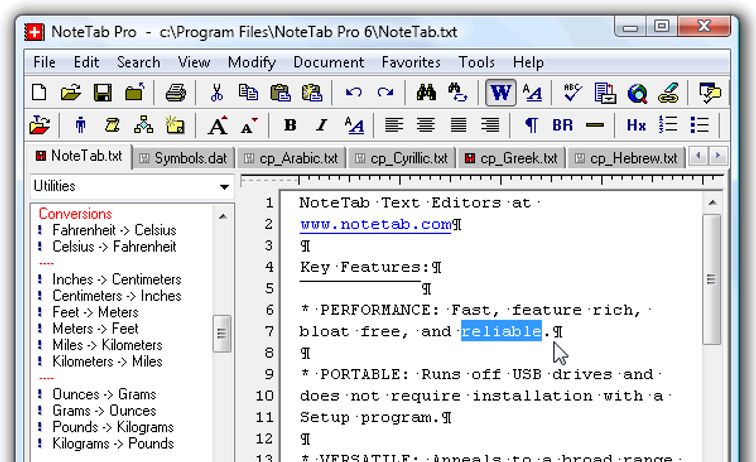Toggle paragraph marks pilcrow button
Viewport: 756px width, 462px height.
click(x=531, y=126)
